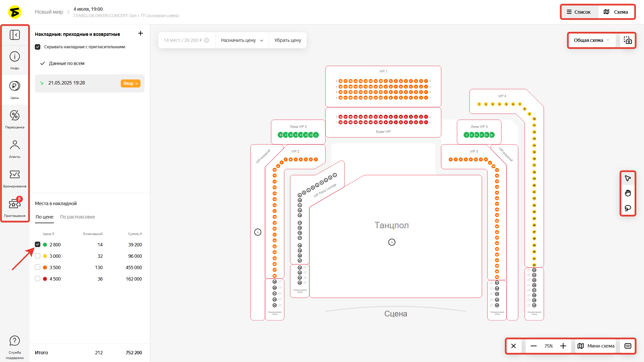Image resolution: width=644 pixels, height=362 pixels.
Task: Open the Инфо section
Action: pyautogui.click(x=15, y=60)
